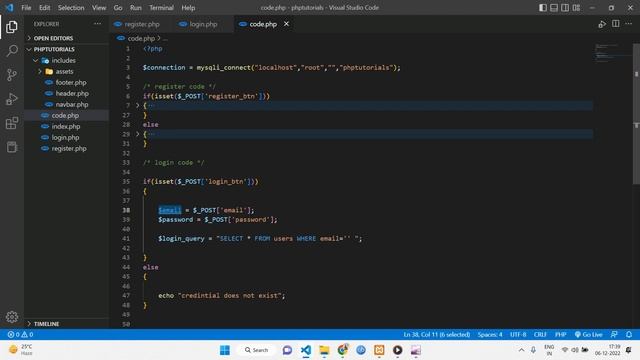
Task: Change end of line sequence CRLF
Action: [540, 334]
